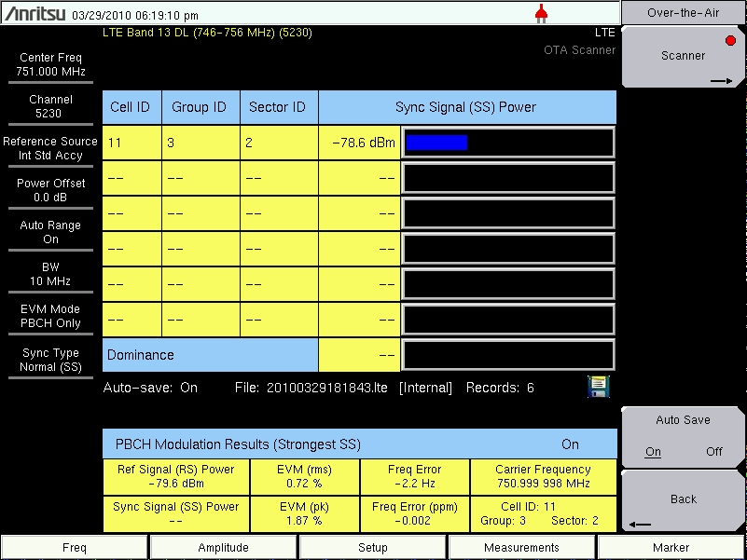Open the Setup menu
Image resolution: width=747 pixels, height=560 pixels.
pos(373,548)
